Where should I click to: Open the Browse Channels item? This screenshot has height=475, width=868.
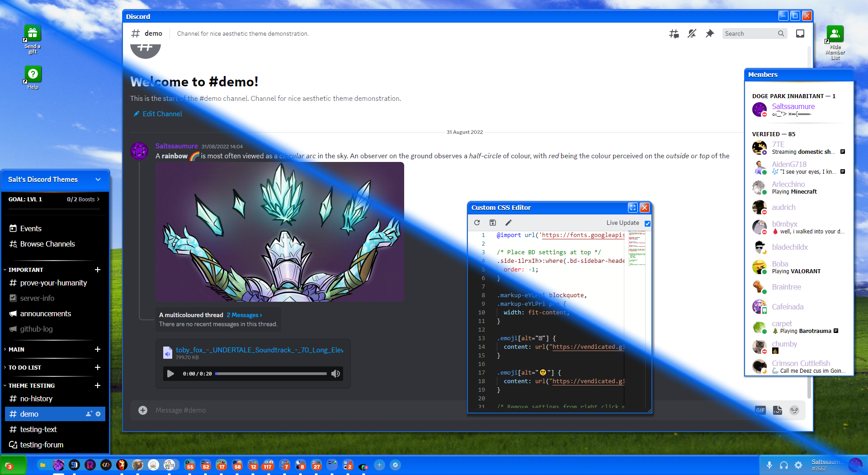coord(47,244)
